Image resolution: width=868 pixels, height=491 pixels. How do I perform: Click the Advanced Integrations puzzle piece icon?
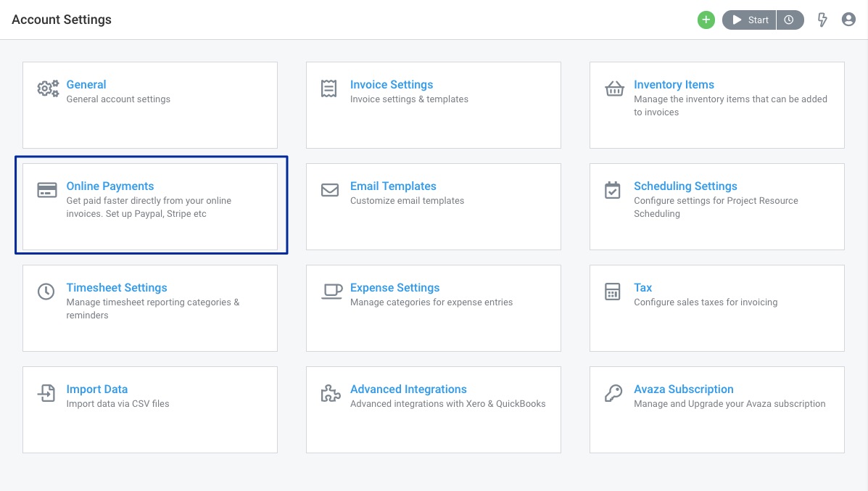tap(331, 393)
